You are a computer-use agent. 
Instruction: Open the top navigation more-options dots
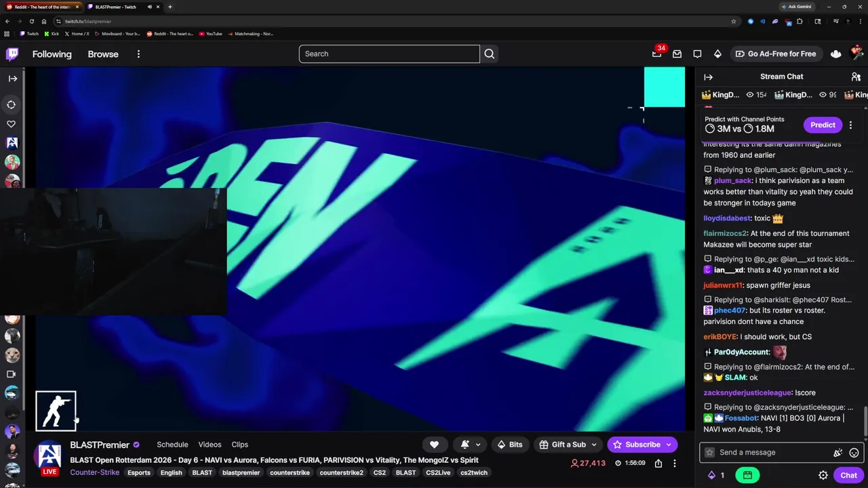coord(138,54)
